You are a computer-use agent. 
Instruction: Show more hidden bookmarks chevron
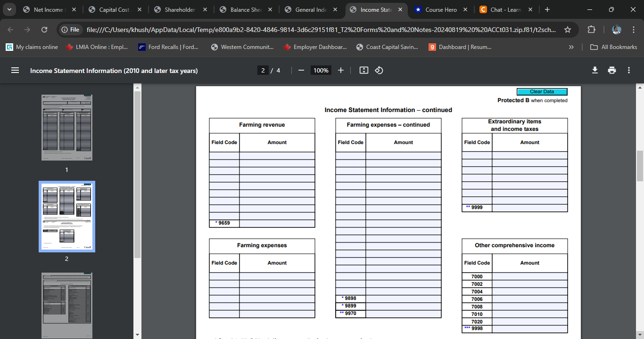tap(571, 47)
